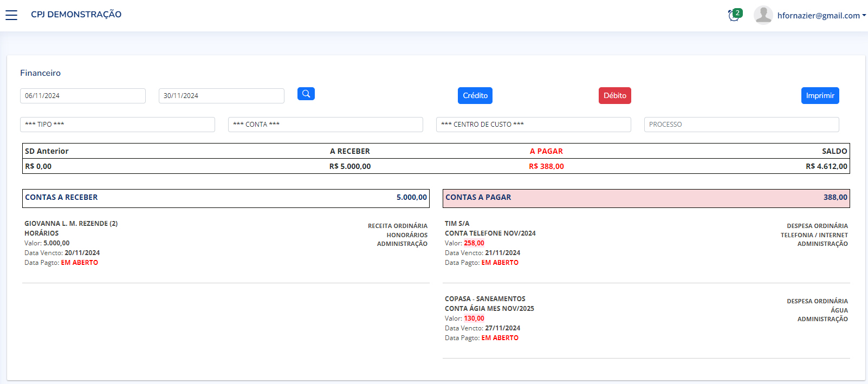Click the end date field 30/11/2024
The width and height of the screenshot is (868, 384).
(221, 96)
